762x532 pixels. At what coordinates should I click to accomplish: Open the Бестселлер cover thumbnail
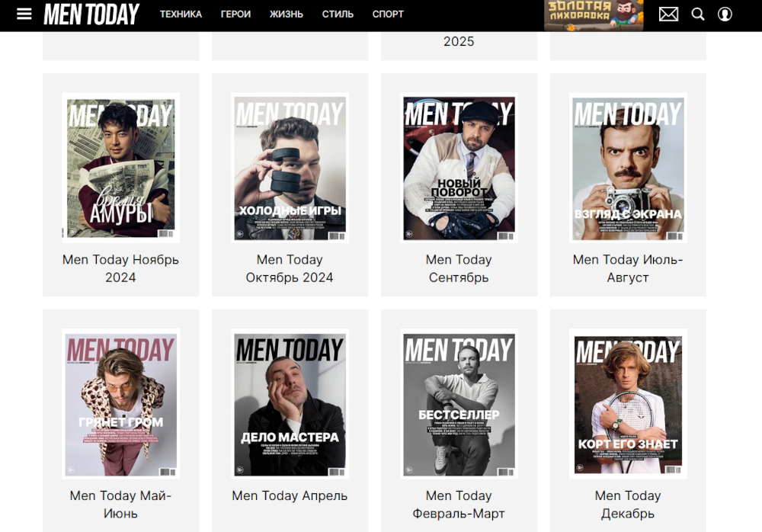(x=459, y=404)
